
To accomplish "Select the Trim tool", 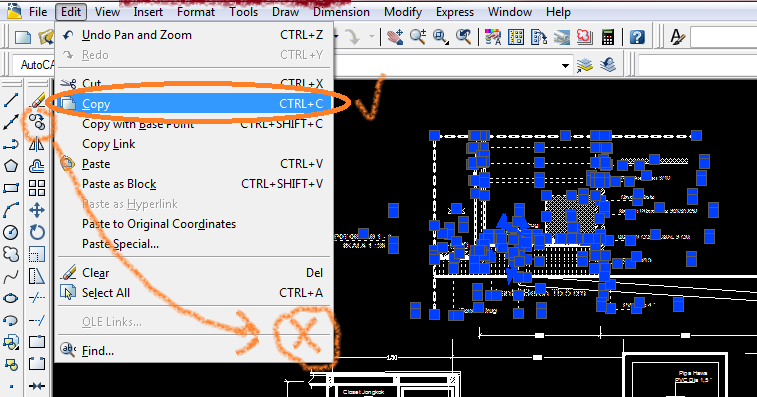I will tap(37, 298).
